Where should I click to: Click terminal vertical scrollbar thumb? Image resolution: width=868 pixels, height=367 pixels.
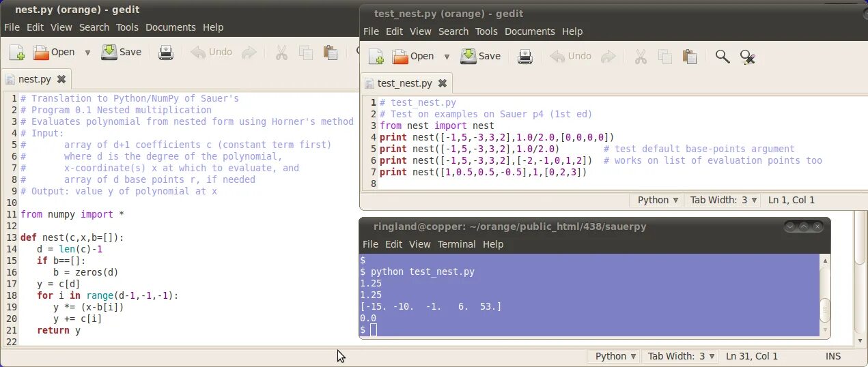[x=825, y=310]
